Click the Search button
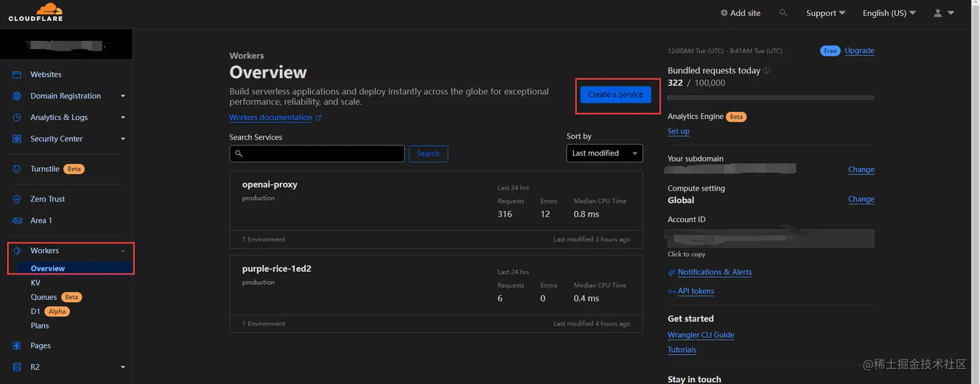The width and height of the screenshot is (980, 384). coord(428,154)
